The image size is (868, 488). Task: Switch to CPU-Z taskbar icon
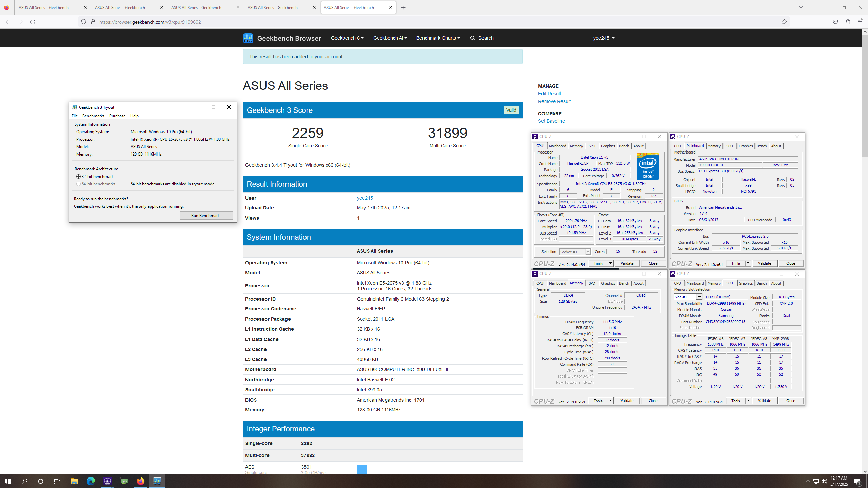[x=107, y=481]
